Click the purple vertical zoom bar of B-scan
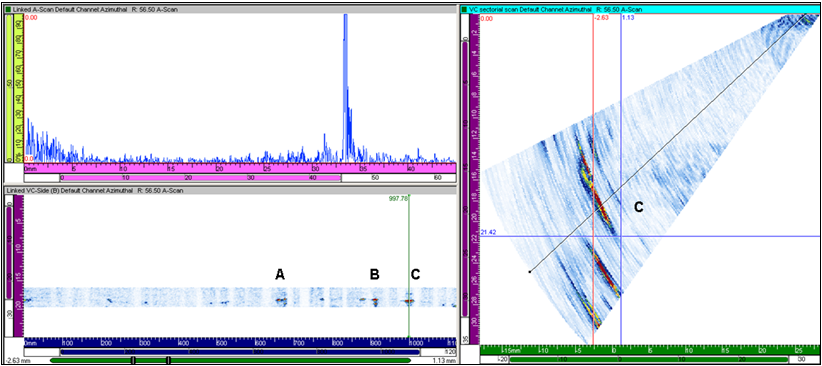 point(8,252)
